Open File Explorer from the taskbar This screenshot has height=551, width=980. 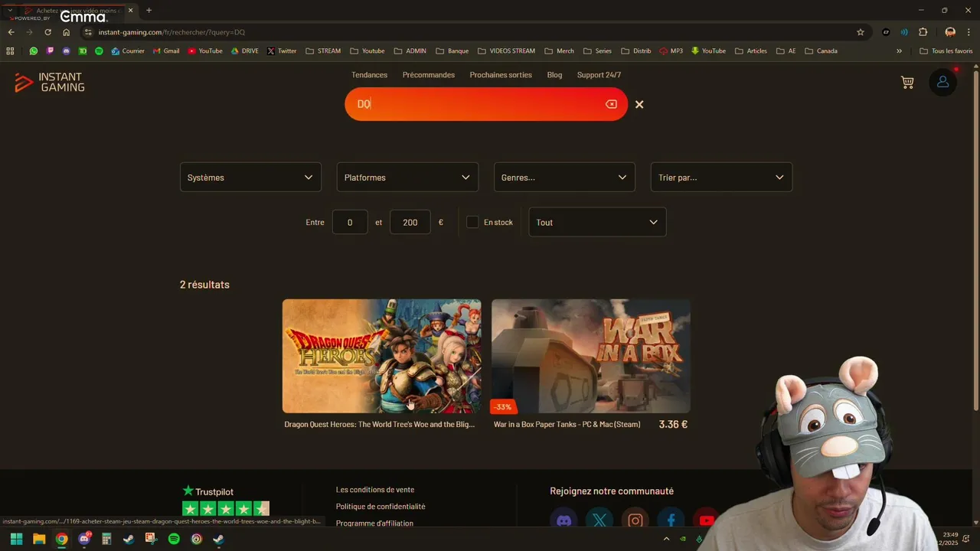point(39,539)
